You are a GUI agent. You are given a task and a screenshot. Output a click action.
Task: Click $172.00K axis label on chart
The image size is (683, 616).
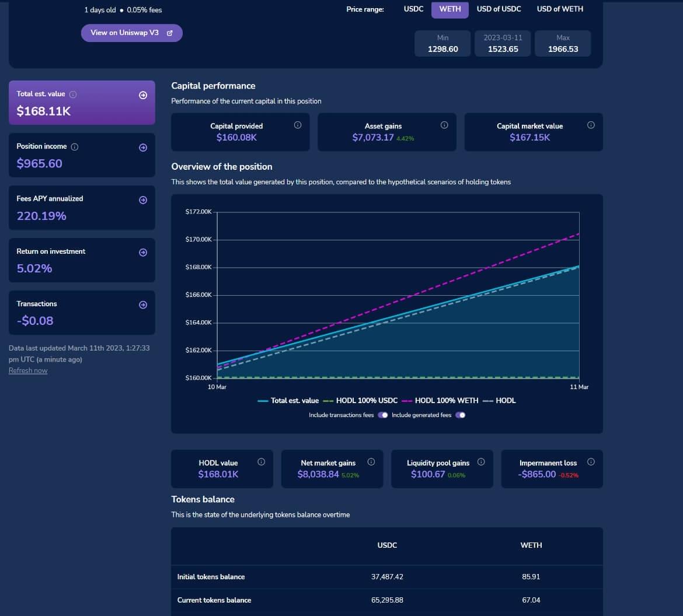click(198, 212)
